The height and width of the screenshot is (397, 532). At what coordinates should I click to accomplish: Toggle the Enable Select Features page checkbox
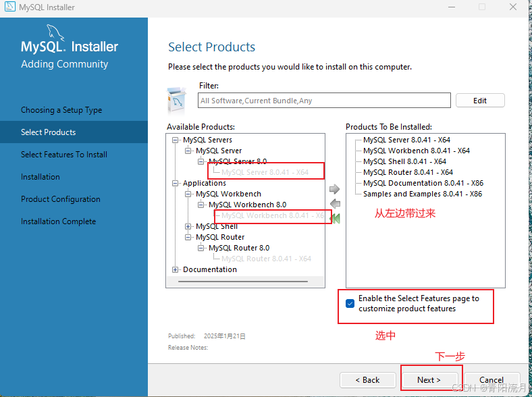350,303
